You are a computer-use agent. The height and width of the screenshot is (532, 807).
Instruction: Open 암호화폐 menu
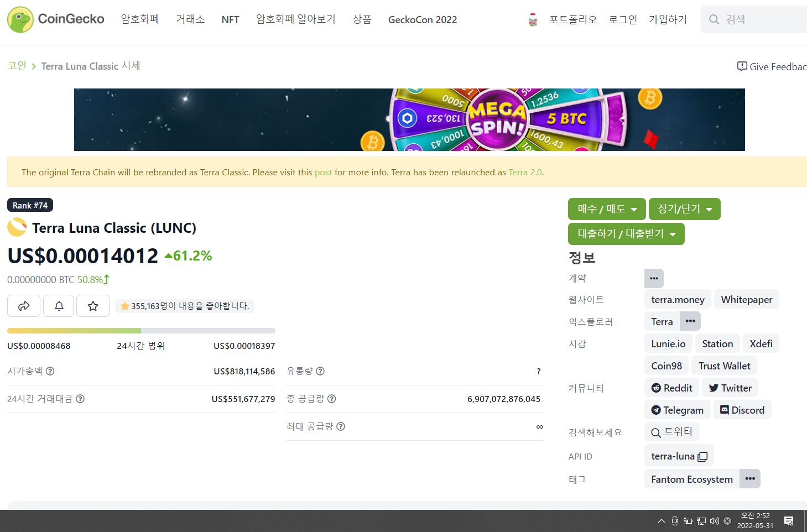[140, 19]
